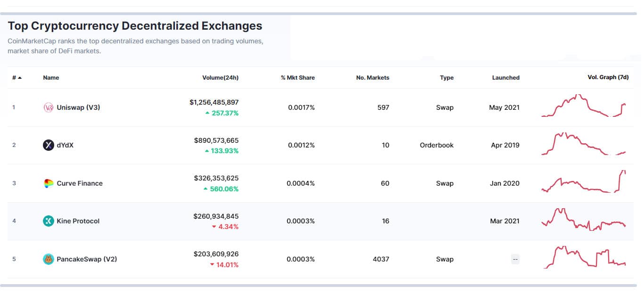This screenshot has height=294, width=644.
Task: Click dYdX's 10 markets count
Action: point(386,145)
